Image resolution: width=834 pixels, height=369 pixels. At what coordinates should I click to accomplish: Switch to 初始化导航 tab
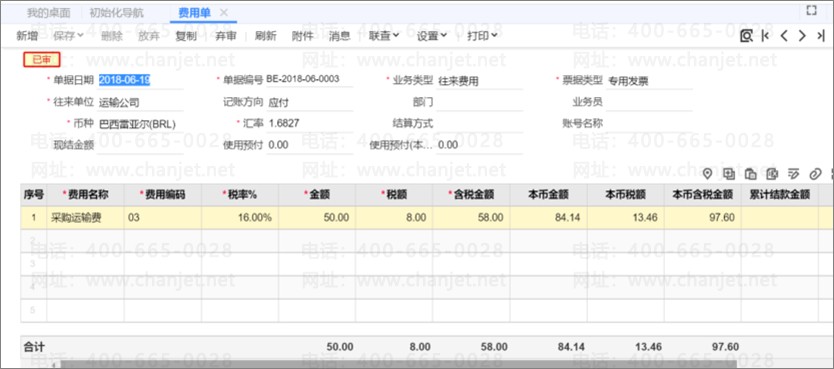tap(116, 12)
